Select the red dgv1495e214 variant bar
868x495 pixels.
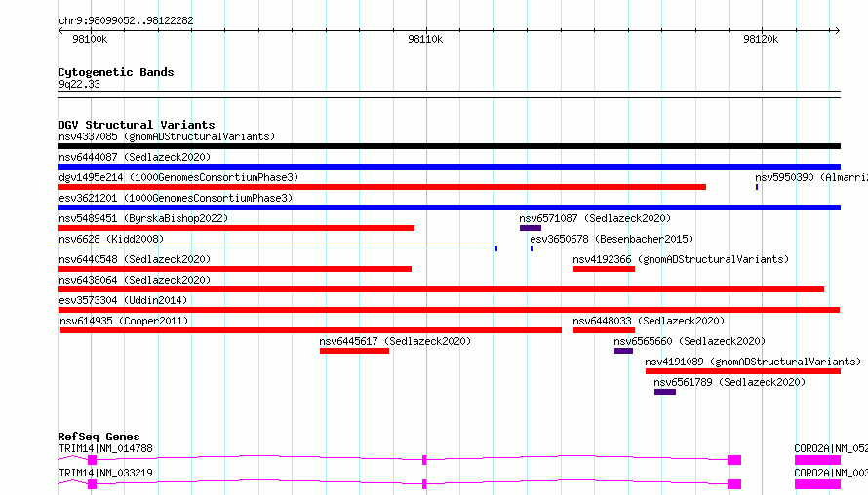[382, 187]
